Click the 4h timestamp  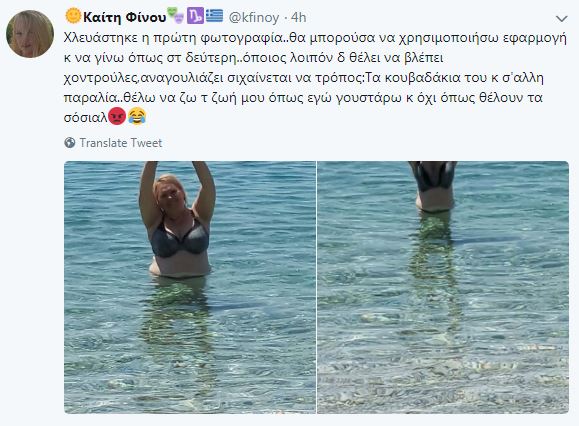(x=298, y=17)
